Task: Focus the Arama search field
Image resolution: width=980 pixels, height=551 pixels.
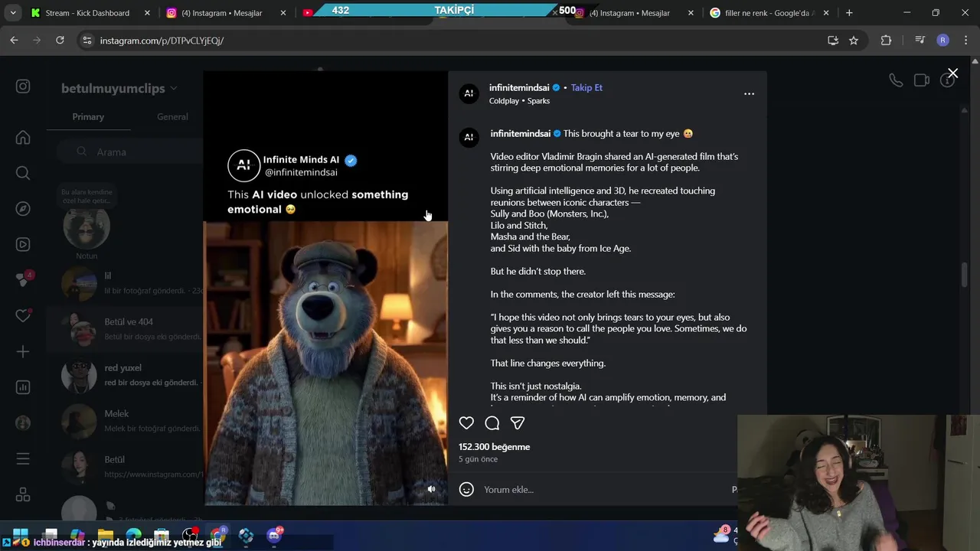Action: [130, 152]
